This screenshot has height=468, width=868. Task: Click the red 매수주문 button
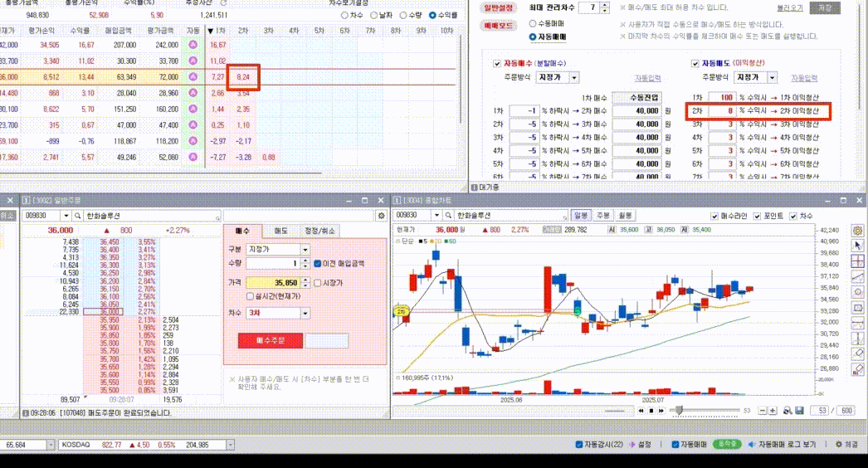269,340
